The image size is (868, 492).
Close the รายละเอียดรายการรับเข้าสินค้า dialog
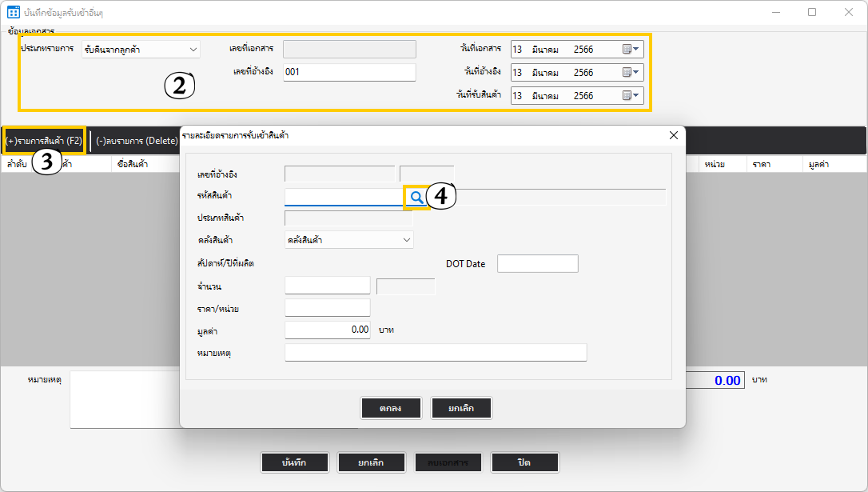673,135
